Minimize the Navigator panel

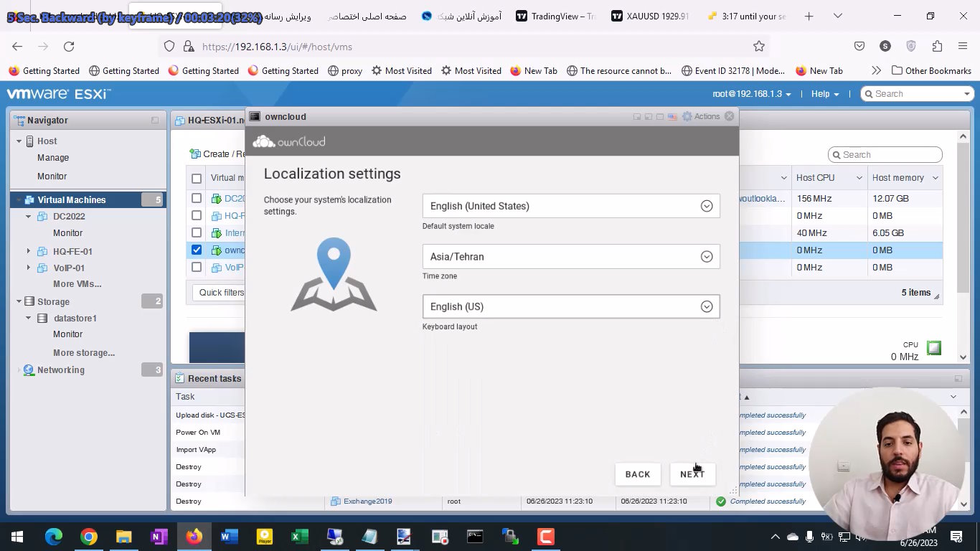tap(155, 121)
